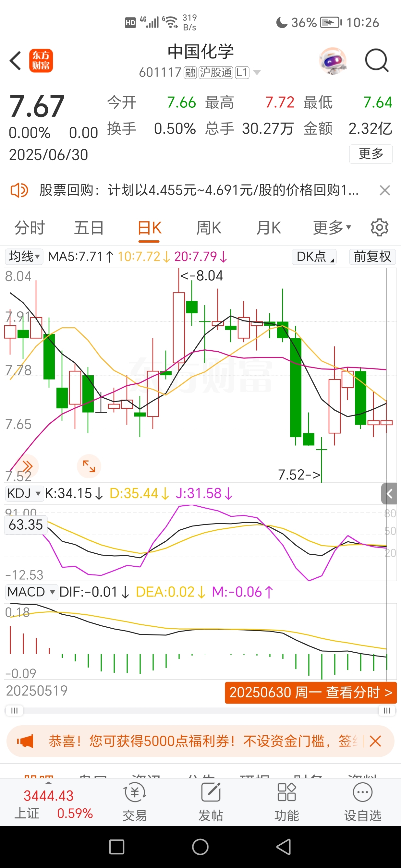401x868 pixels.
Task: Open 交易 trading icon
Action: pos(135,802)
